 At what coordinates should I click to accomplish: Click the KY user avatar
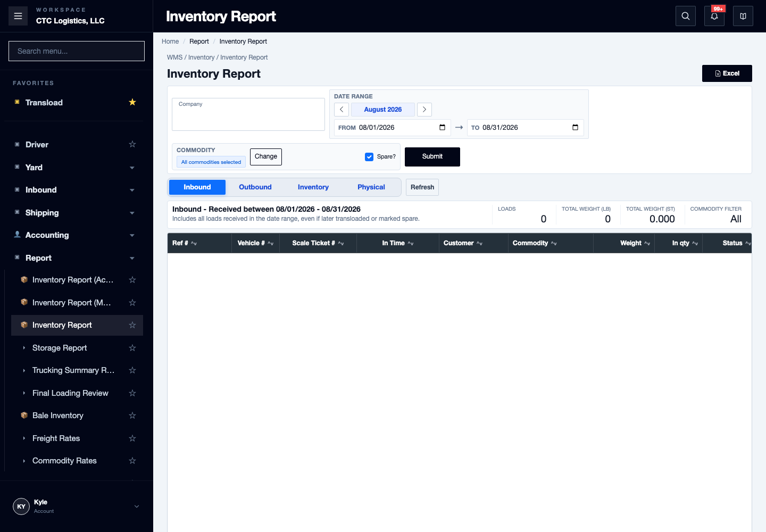click(21, 506)
